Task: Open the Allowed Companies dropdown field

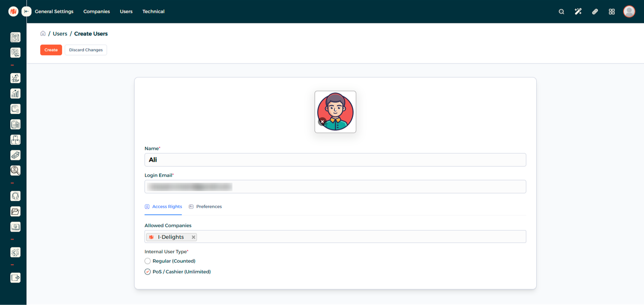Action: (x=361, y=237)
